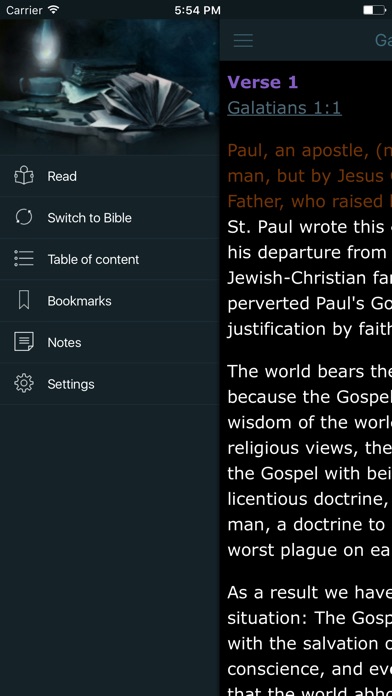Tap the Verse 1 heading
Screen dimensions: 392x696
point(262,82)
